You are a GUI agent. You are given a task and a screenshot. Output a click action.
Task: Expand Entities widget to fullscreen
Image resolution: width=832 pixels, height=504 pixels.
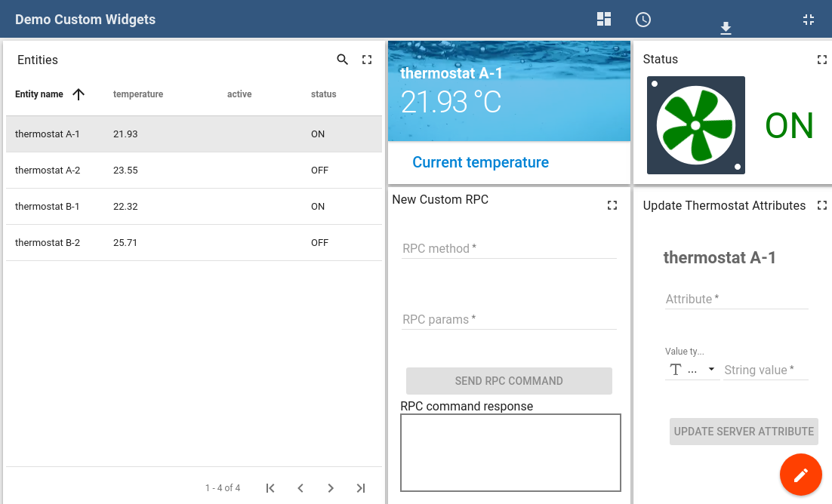coord(367,60)
